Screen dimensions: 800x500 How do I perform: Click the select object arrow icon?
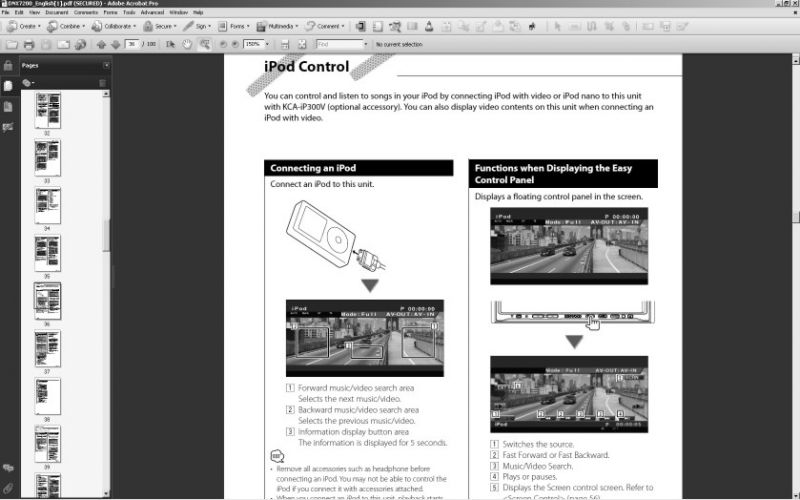[557, 26]
